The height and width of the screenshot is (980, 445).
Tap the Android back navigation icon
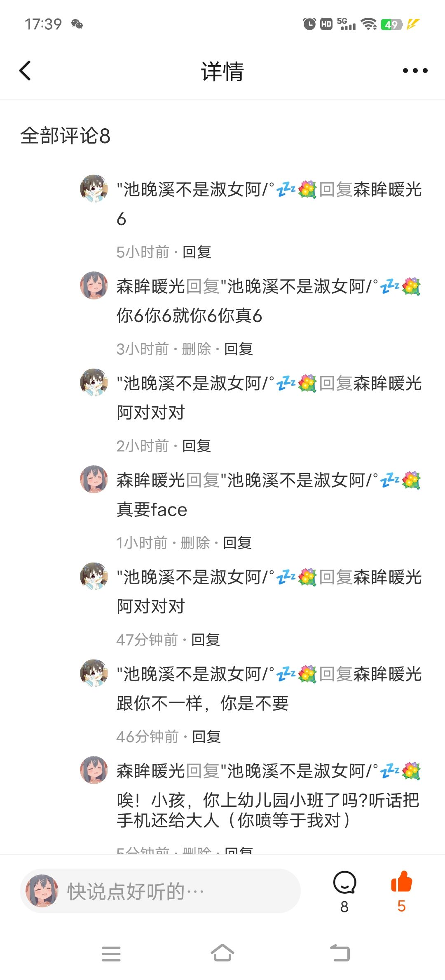tap(340, 953)
